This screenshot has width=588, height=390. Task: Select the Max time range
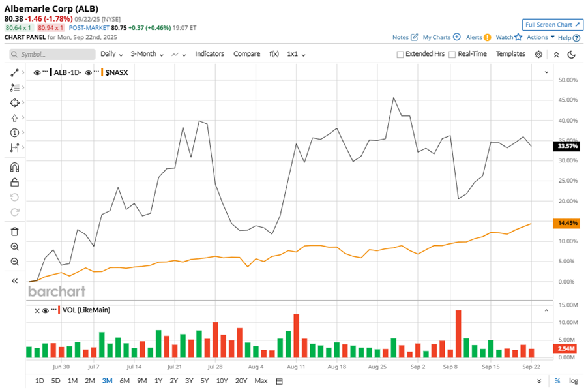pyautogui.click(x=261, y=381)
